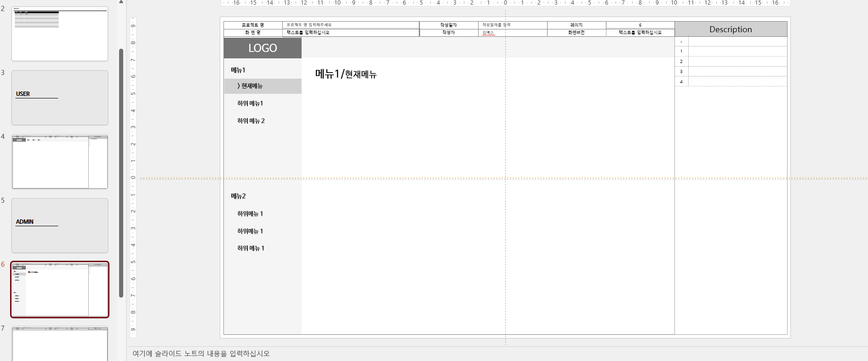Click row 3 in the Description table
Screen dimensions: 868x361
tap(731, 72)
